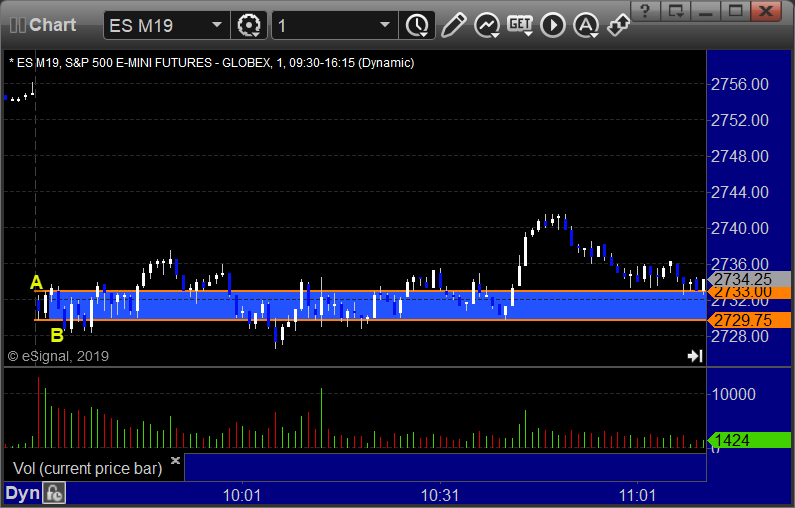Screen dimensions: 795x508
Task: Select the Vol (current price bar) label
Action: point(87,468)
